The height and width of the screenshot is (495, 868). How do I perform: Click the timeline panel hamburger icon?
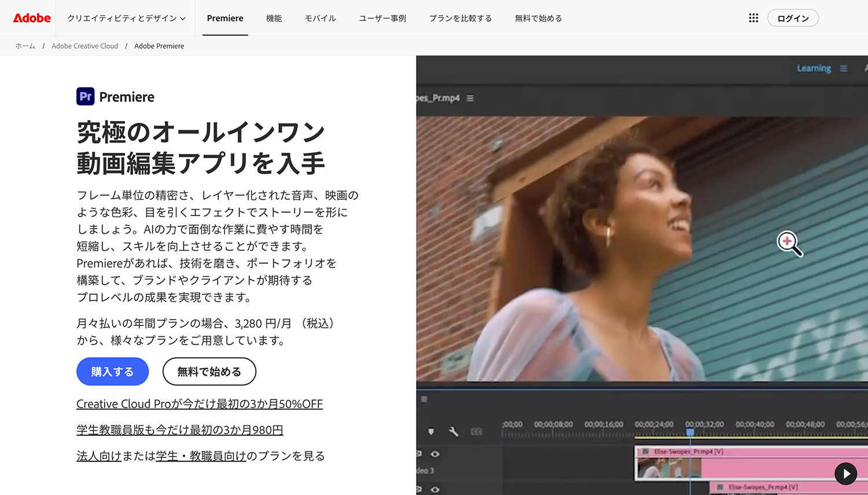424,399
